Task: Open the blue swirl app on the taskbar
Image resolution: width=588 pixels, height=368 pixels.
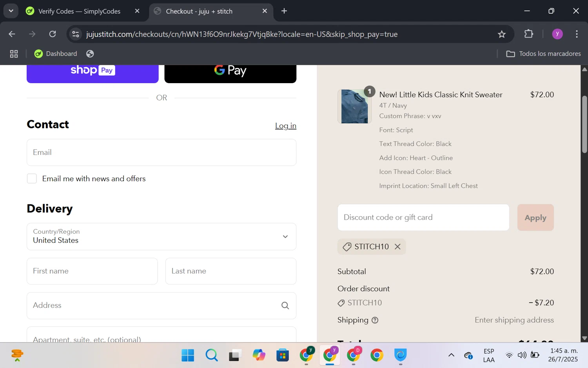Action: [x=400, y=355]
